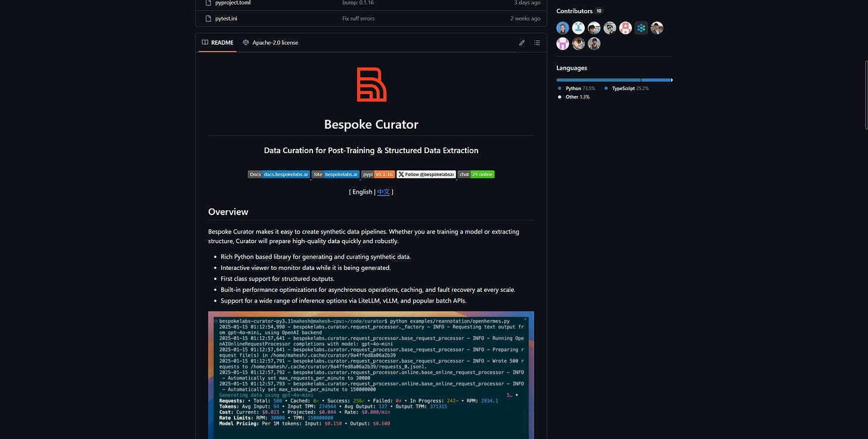Viewport: 868px width, 439px height.
Task: Click the file icon beside pyproject.toml
Action: tap(208, 3)
